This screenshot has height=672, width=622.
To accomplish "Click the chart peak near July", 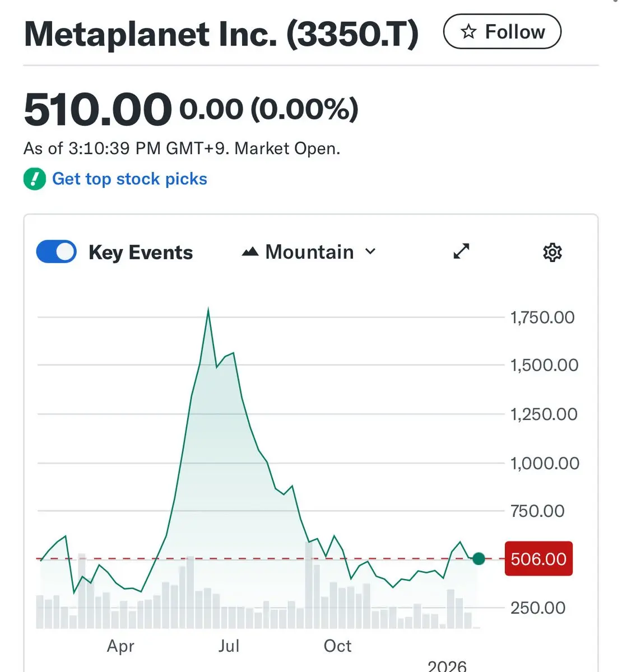I will tap(208, 310).
